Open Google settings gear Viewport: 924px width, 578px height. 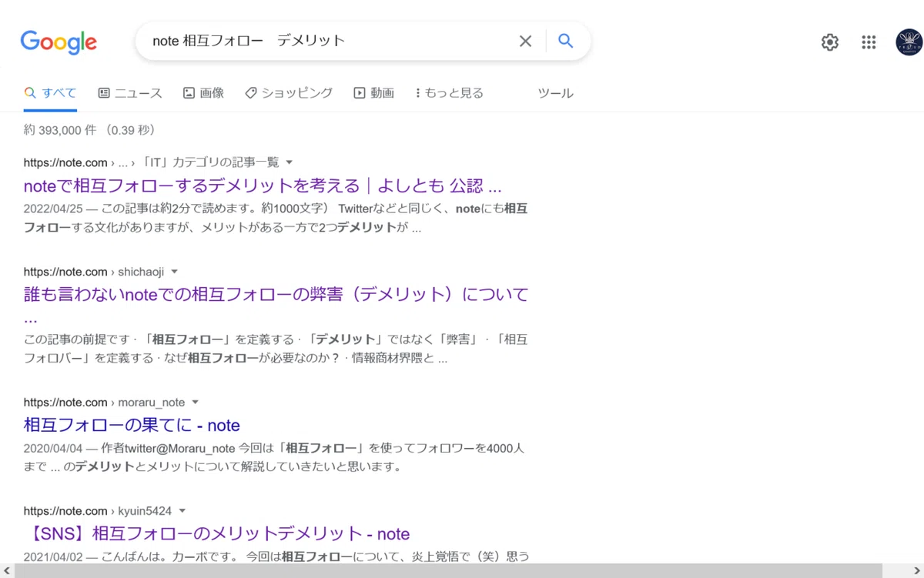pos(829,42)
